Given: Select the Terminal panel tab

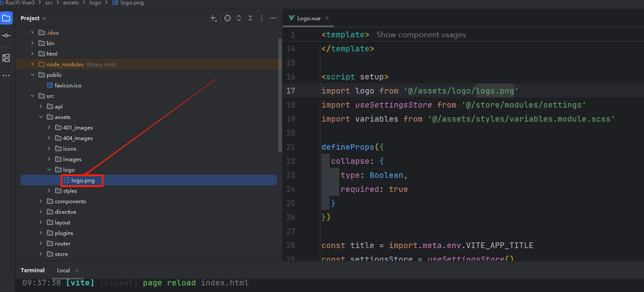Looking at the screenshot, I should click(32, 270).
